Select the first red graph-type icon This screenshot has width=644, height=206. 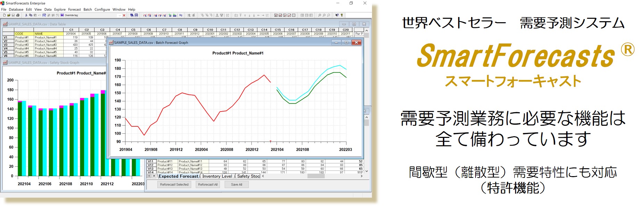(276, 15)
